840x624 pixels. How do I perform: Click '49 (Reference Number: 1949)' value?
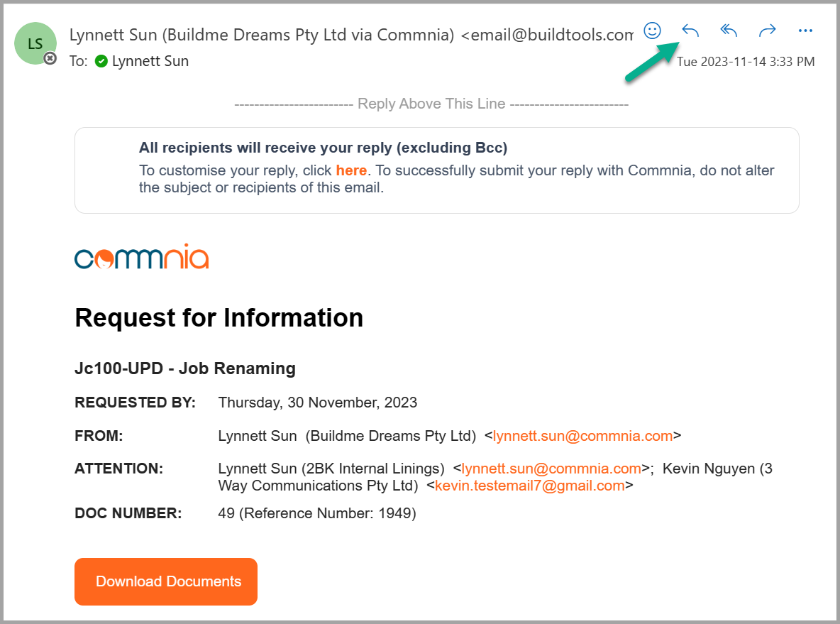317,513
